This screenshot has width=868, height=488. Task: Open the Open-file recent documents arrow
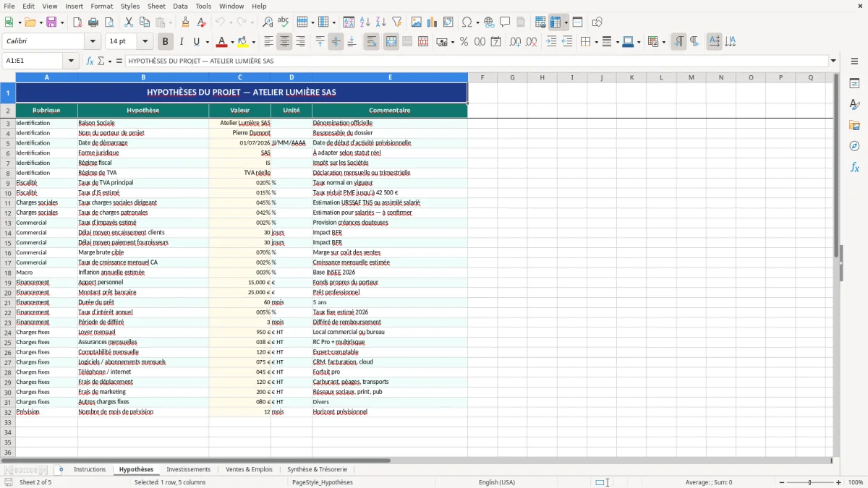pos(40,22)
